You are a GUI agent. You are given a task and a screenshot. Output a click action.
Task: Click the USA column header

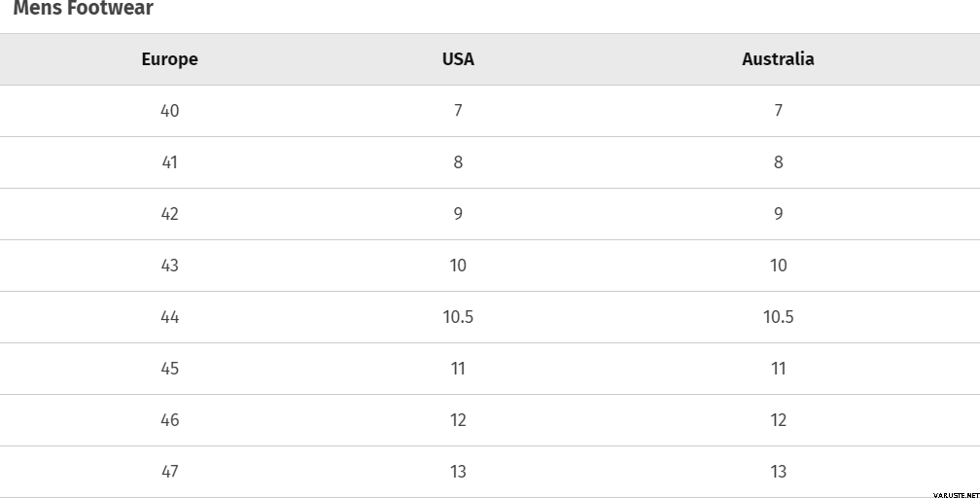tap(458, 59)
